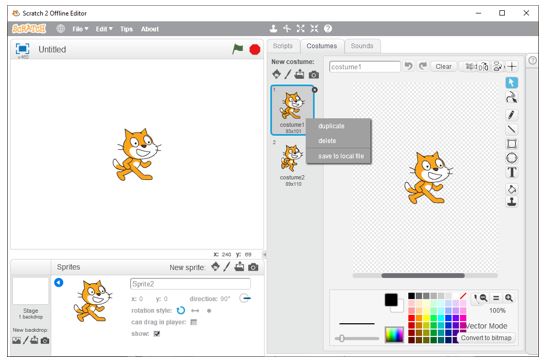Select the Shrink sprite tool
Viewport: 546px width, 363px height.
click(x=314, y=29)
